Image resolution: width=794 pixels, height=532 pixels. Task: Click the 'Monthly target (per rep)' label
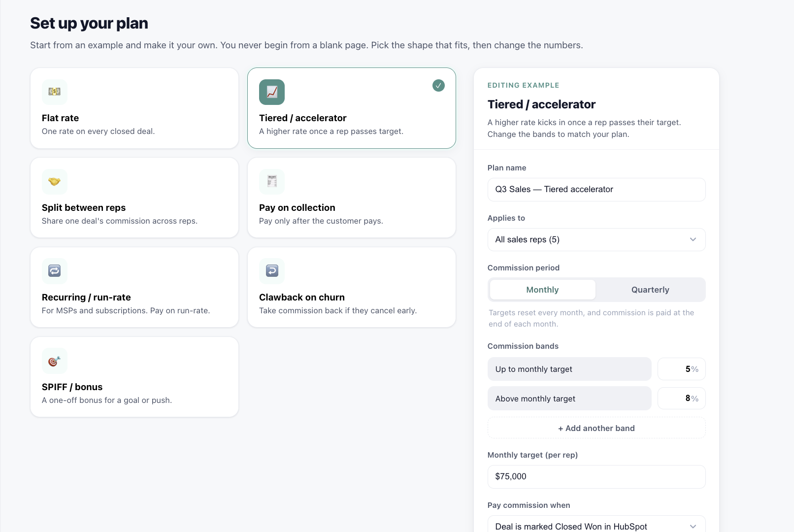(x=532, y=455)
